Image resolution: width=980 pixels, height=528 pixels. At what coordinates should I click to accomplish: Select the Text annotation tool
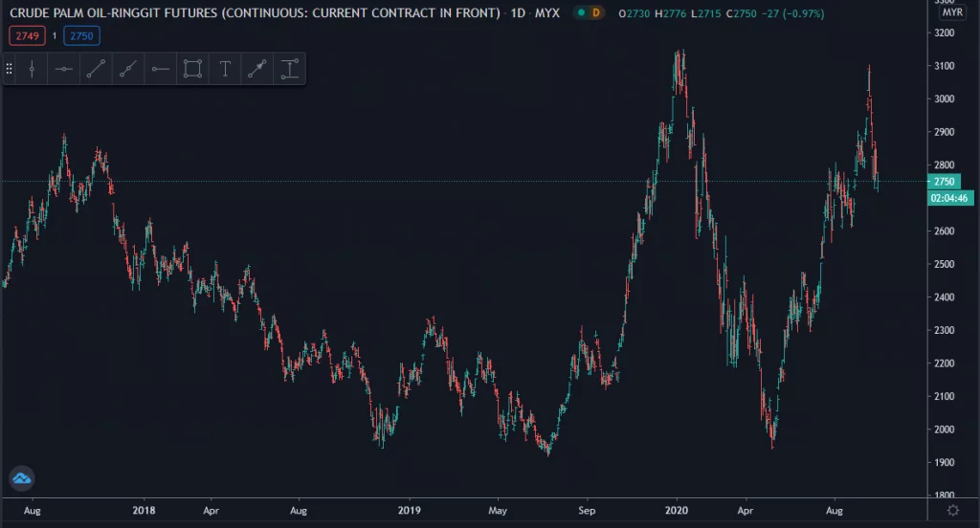click(x=225, y=69)
